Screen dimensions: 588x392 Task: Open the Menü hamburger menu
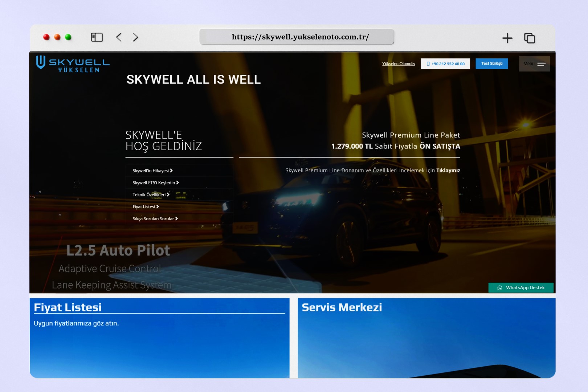pyautogui.click(x=534, y=64)
